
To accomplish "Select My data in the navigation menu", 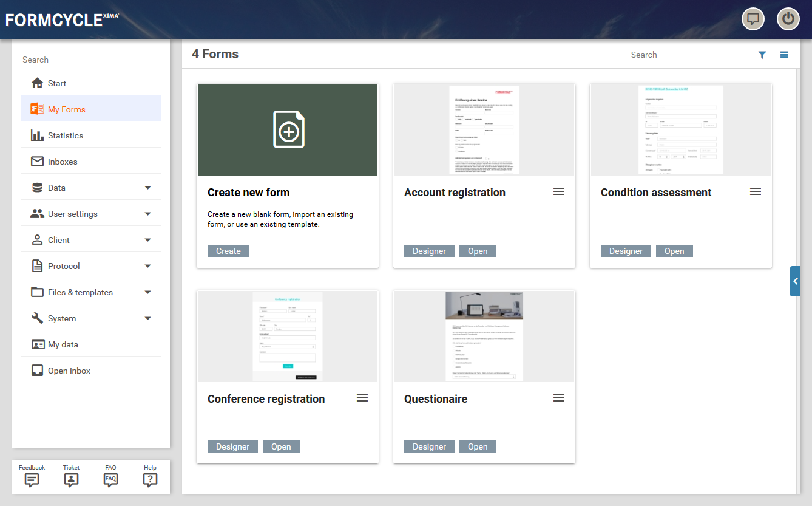I will [x=91, y=344].
